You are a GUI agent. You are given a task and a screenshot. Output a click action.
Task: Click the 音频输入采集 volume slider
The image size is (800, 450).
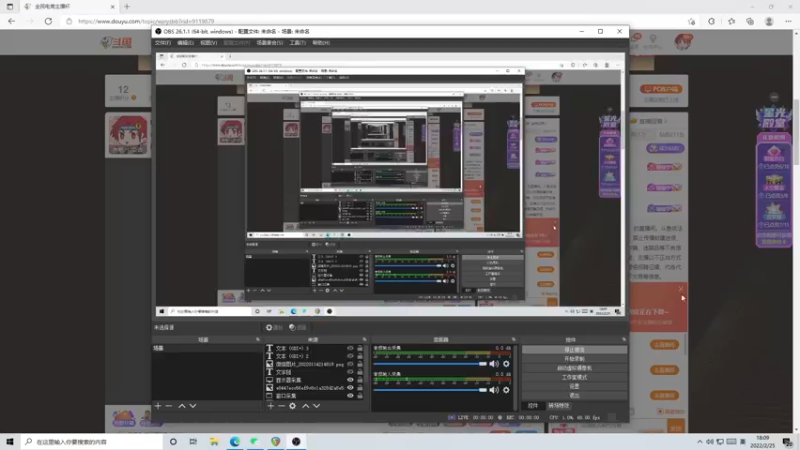(430, 390)
